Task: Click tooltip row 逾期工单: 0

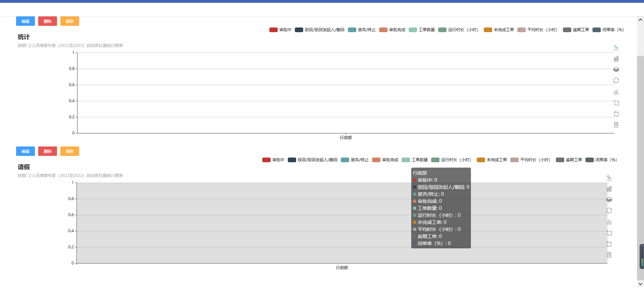Action: (427, 236)
